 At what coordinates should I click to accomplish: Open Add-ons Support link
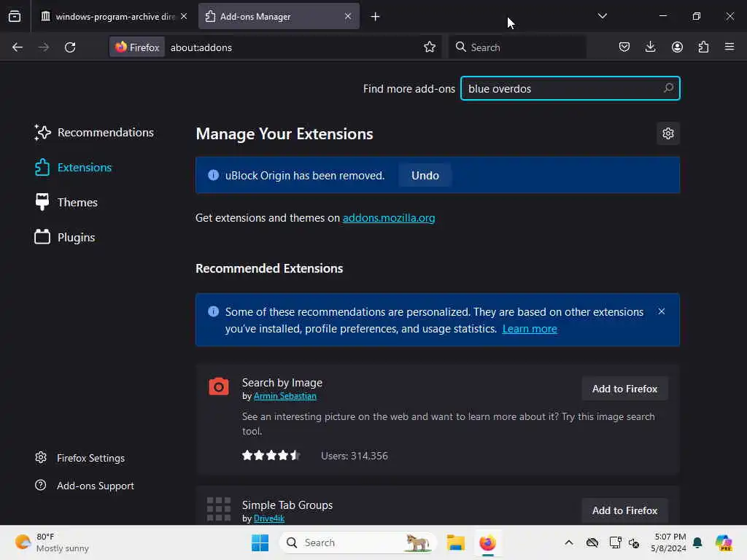point(85,486)
